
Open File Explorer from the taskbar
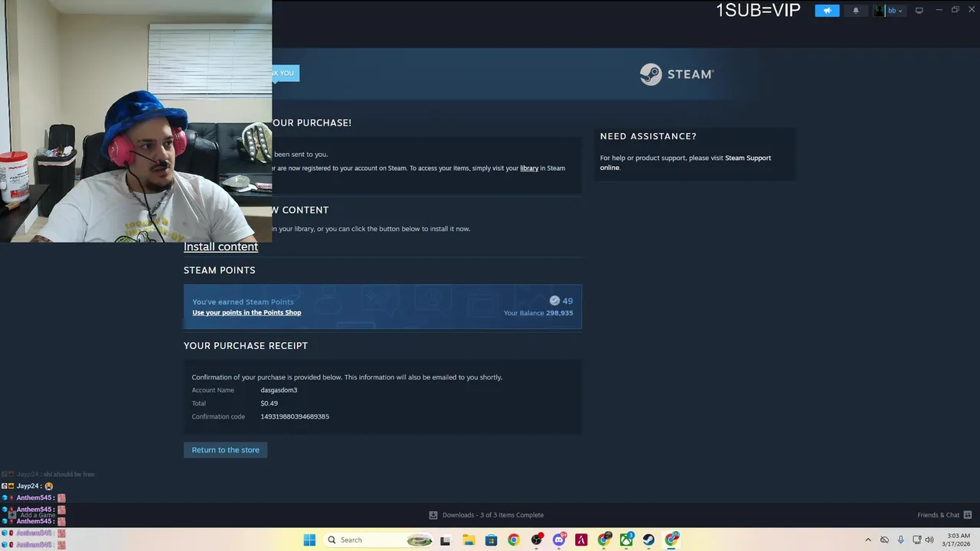469,540
